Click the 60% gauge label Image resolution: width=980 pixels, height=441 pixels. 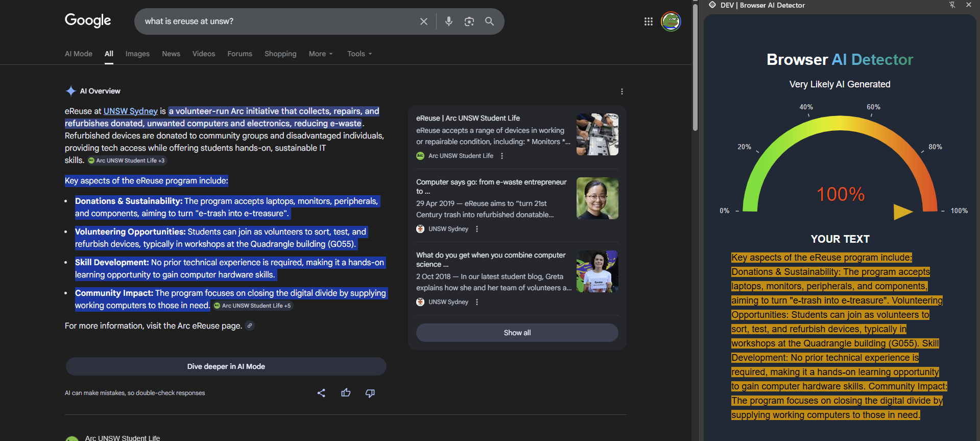pos(873,107)
